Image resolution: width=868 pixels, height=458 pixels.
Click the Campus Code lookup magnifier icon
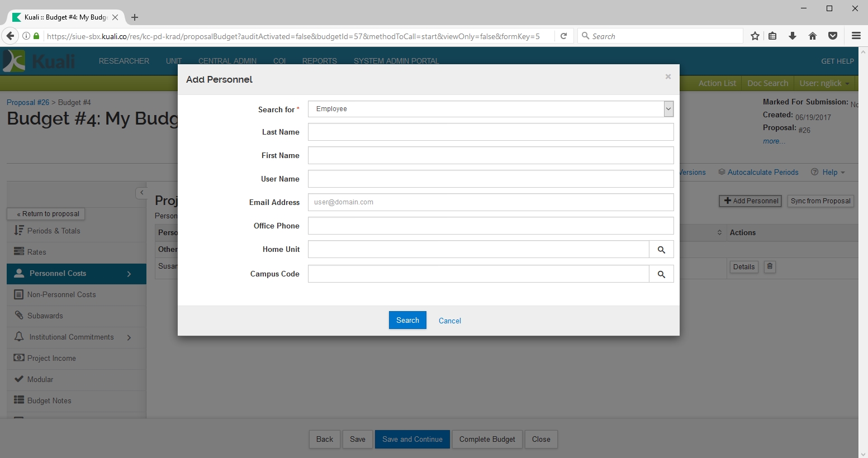point(661,274)
